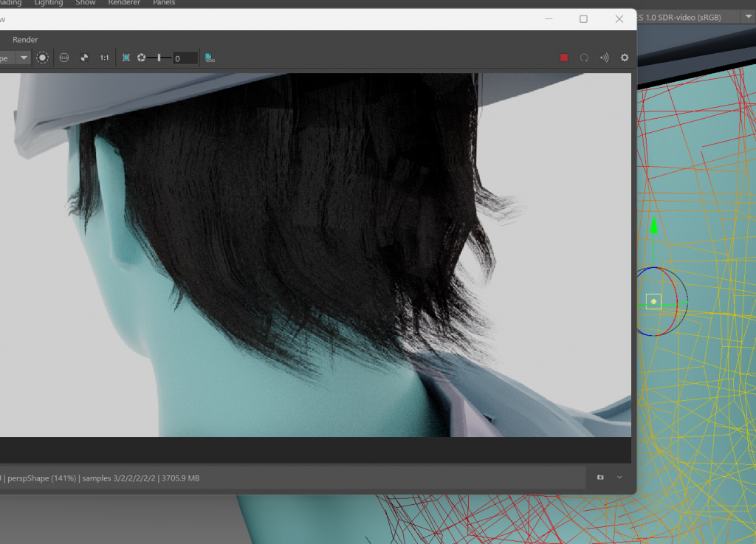756x544 pixels.
Task: Expand the status bar chevron
Action: pos(619,478)
